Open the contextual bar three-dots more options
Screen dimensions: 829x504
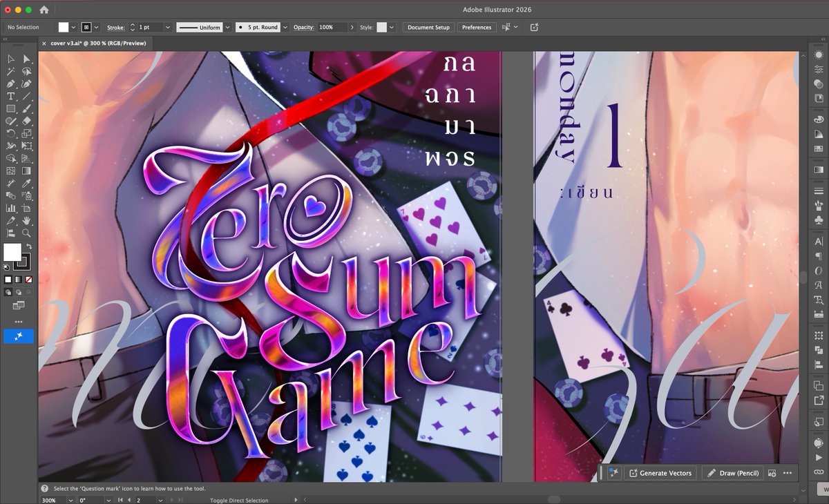pyautogui.click(x=787, y=473)
